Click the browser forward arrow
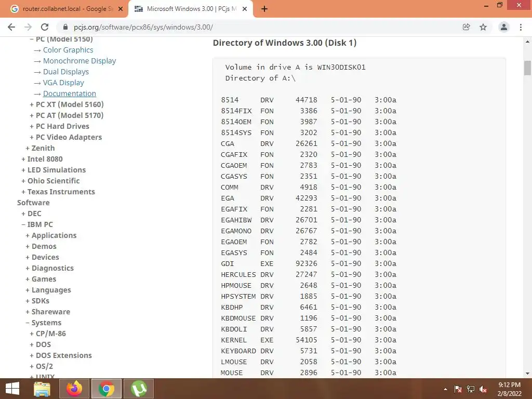 tap(28, 27)
